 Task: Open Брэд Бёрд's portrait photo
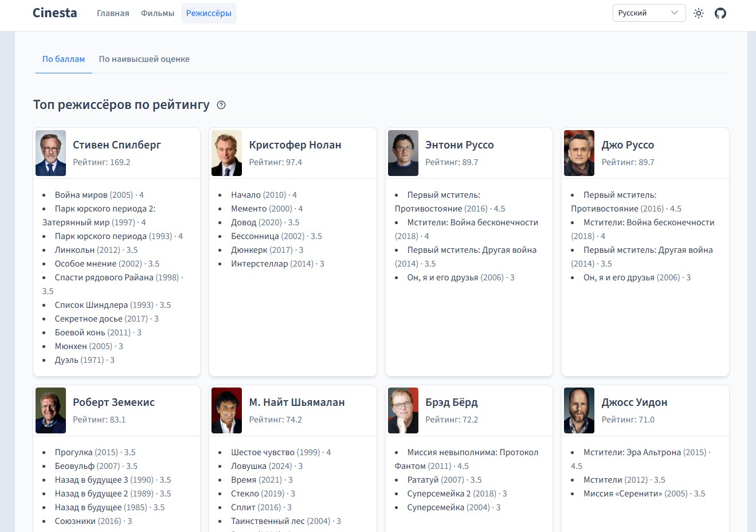[403, 410]
